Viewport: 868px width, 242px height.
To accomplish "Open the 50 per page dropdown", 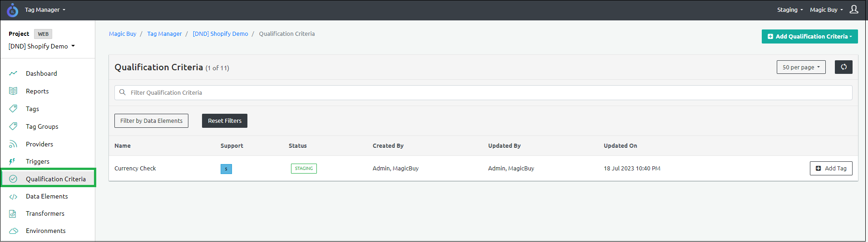I will tap(801, 67).
